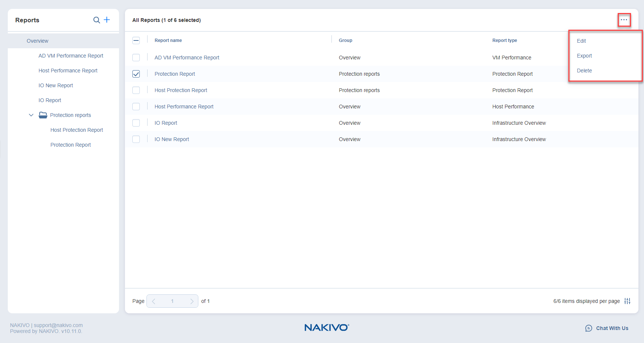Click the Protection reports folder icon
Image resolution: width=644 pixels, height=343 pixels.
43,115
